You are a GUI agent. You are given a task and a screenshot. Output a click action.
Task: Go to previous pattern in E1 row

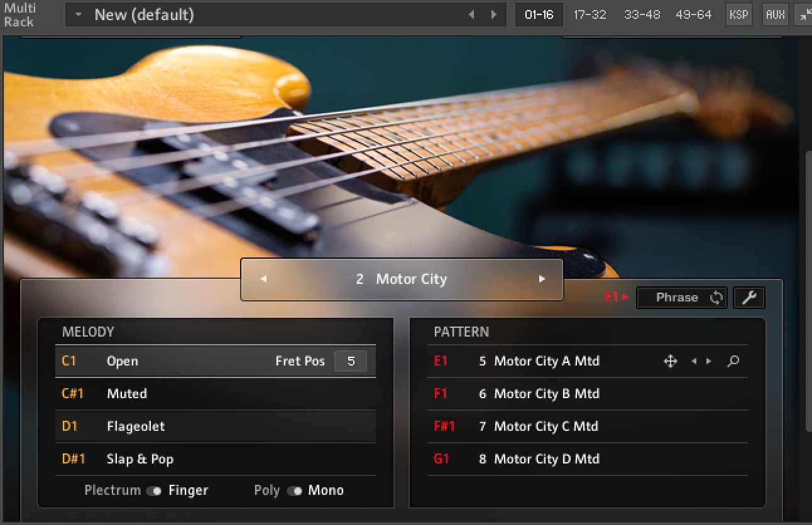[694, 361]
